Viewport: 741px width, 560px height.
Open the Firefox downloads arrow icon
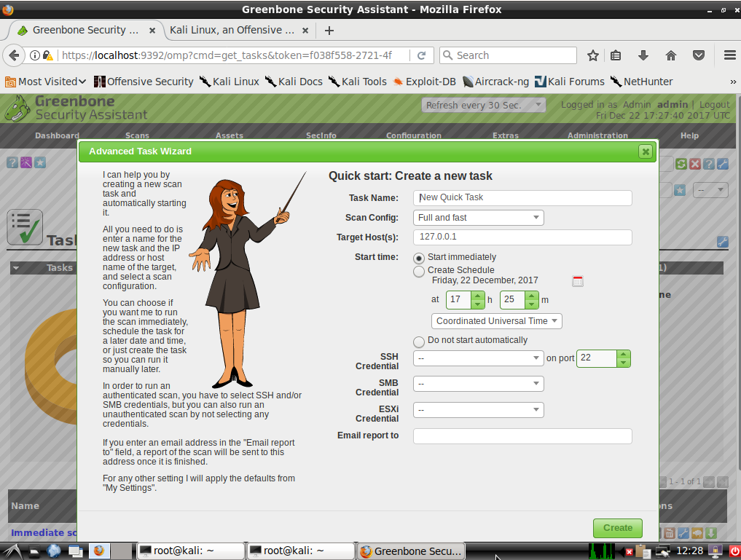coord(643,55)
